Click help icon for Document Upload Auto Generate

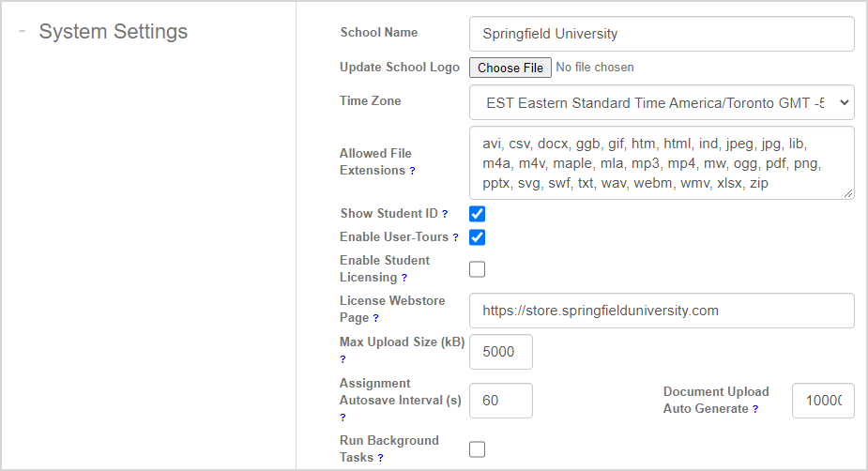(755, 409)
